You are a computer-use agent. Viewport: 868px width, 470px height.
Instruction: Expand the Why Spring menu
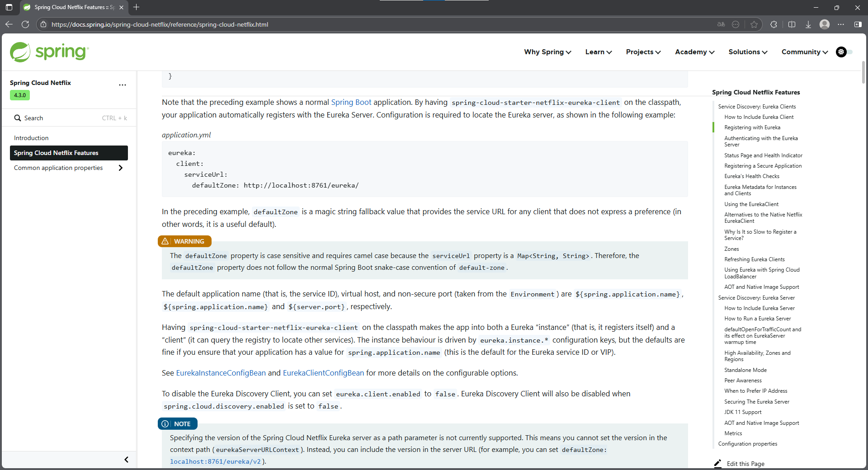point(547,52)
